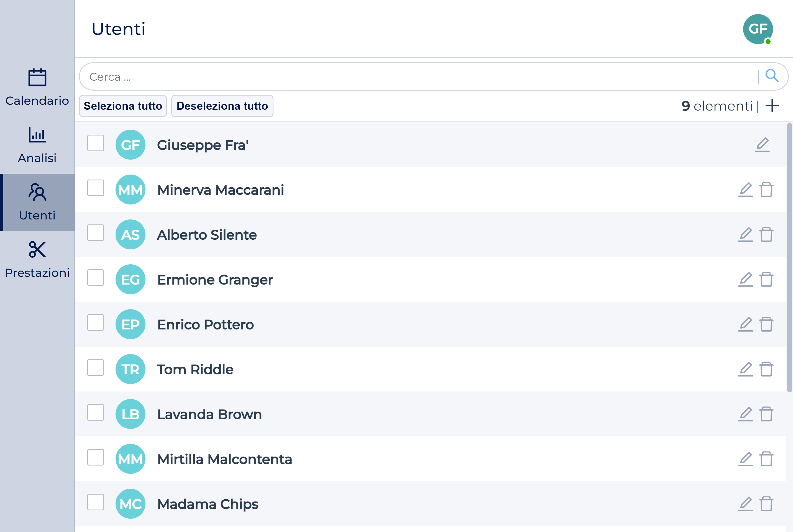Delete Minerva Maccarani via trash icon
793x532 pixels.
[766, 190]
